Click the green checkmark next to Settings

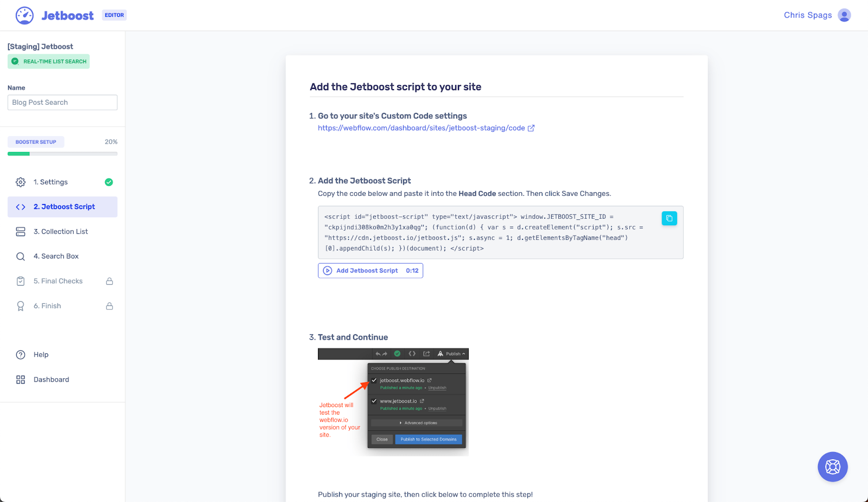pyautogui.click(x=109, y=182)
